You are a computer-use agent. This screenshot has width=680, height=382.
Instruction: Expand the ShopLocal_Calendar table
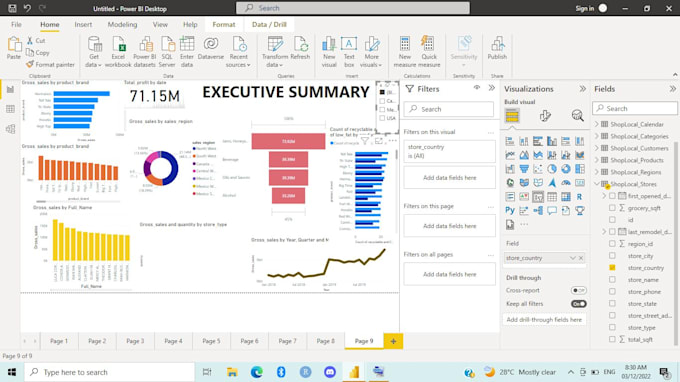point(597,124)
